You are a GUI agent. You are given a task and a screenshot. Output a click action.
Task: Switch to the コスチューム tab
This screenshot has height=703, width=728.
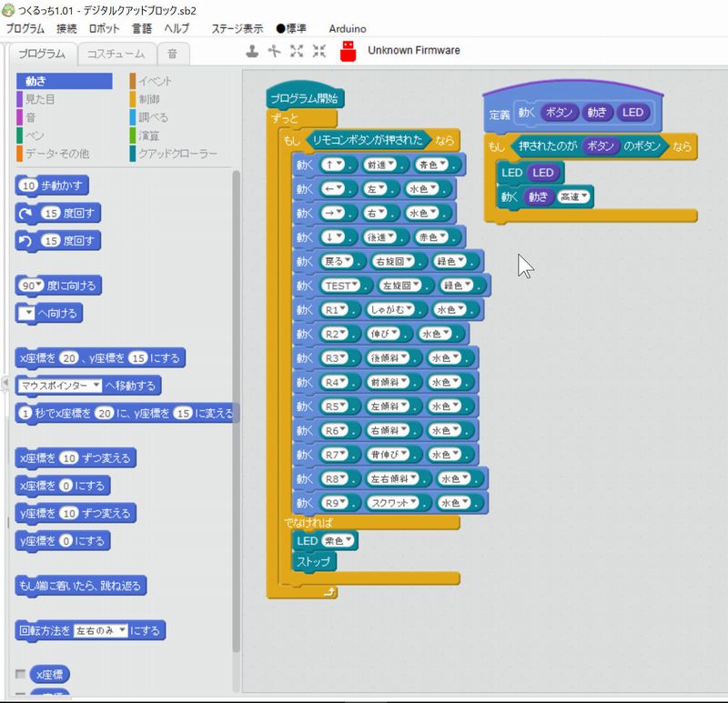[x=116, y=55]
